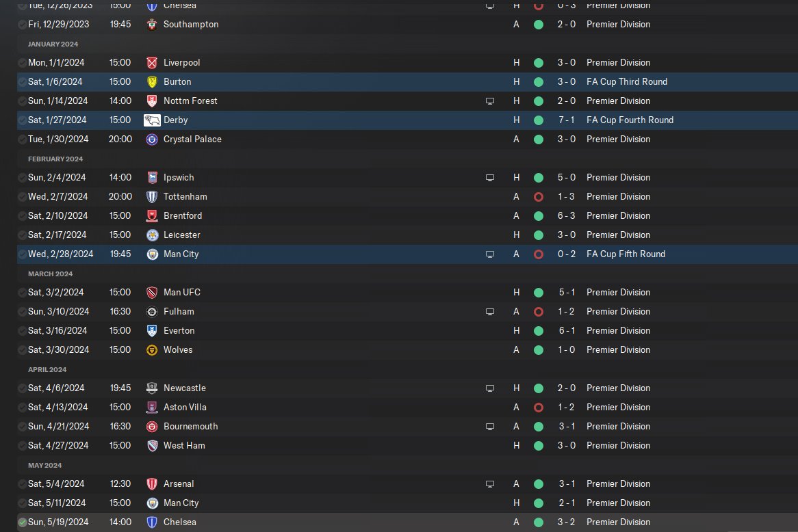Toggle the checkmark beside Mon, 1/1/2024
The height and width of the screenshot is (532, 798).
[x=22, y=63]
